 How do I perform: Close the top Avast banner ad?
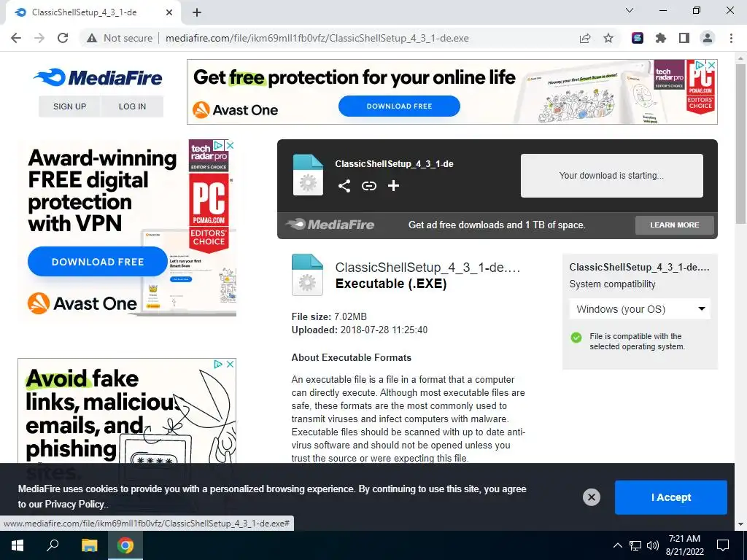pyautogui.click(x=711, y=65)
